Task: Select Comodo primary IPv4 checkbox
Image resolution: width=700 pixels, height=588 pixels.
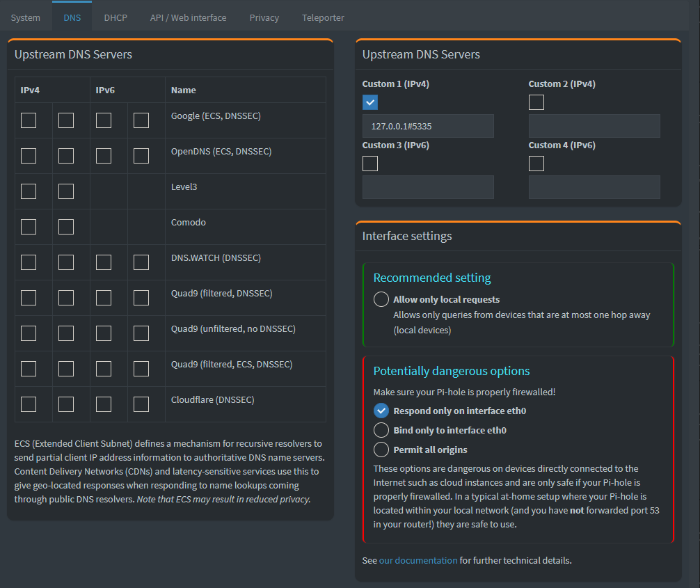Action: (29, 227)
